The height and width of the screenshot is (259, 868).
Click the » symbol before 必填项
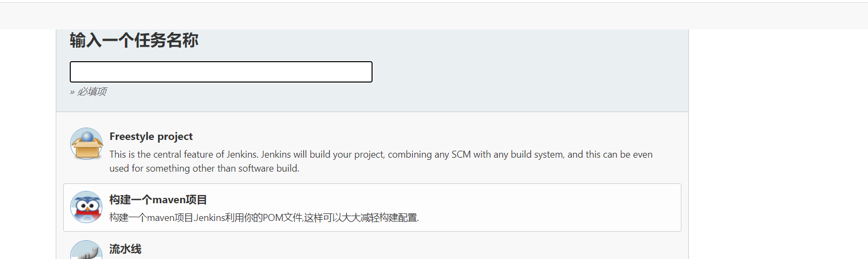pyautogui.click(x=72, y=92)
